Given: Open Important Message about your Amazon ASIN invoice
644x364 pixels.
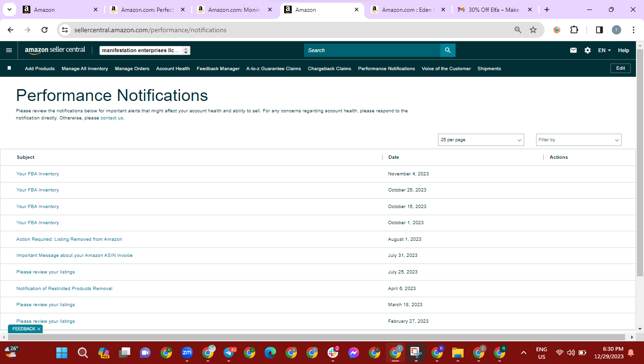Looking at the screenshot, I should [74, 255].
